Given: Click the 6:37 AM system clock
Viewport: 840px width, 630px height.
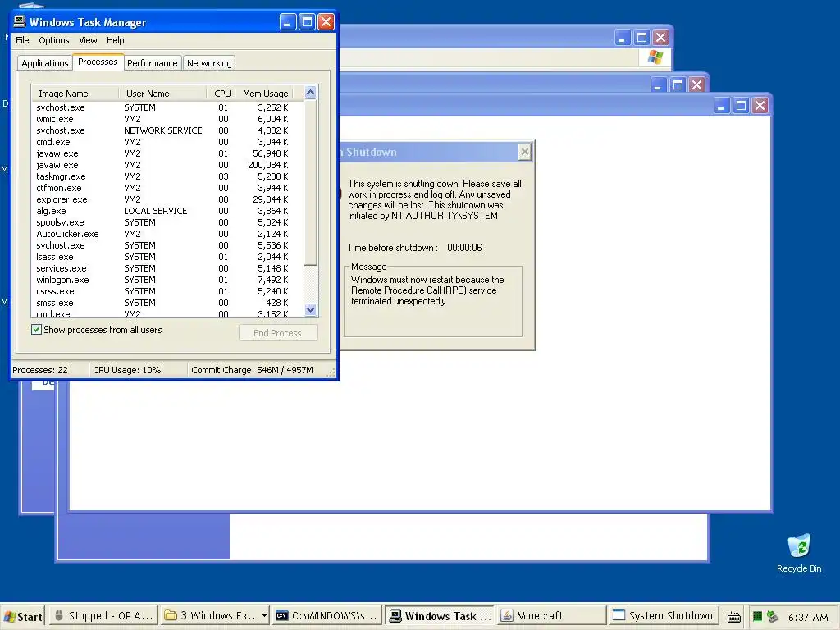Looking at the screenshot, I should coord(808,617).
